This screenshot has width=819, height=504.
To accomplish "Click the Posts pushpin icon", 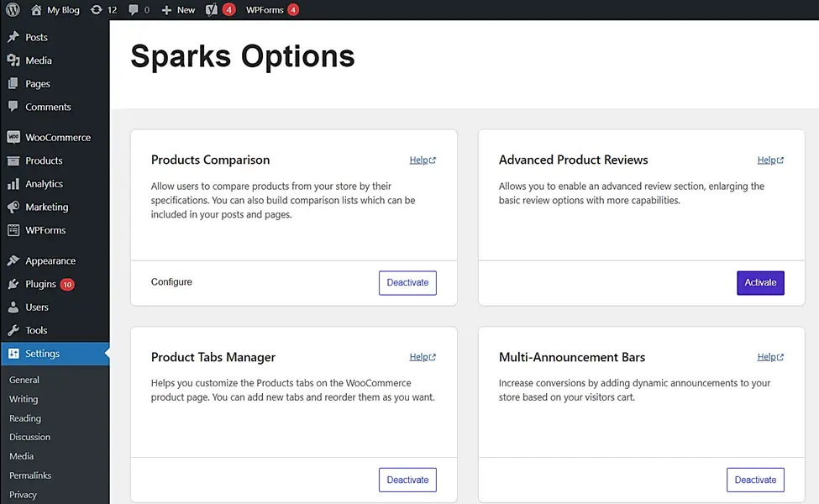I will click(13, 37).
